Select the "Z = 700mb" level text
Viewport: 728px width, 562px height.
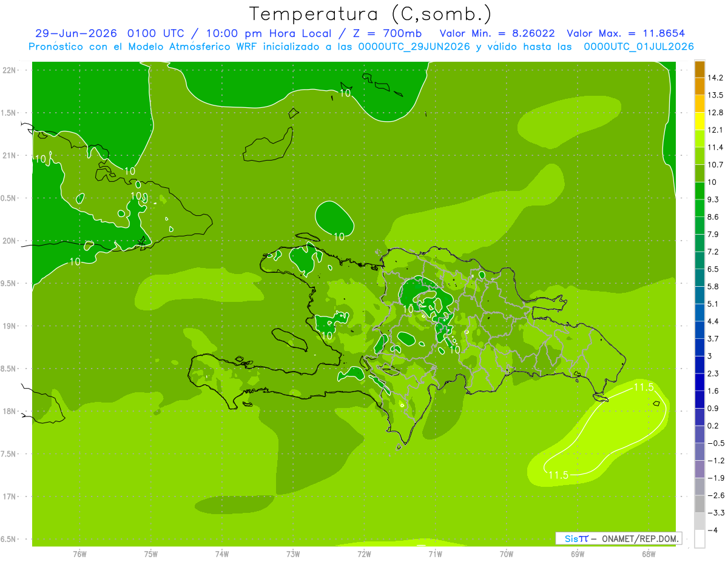tap(386, 33)
